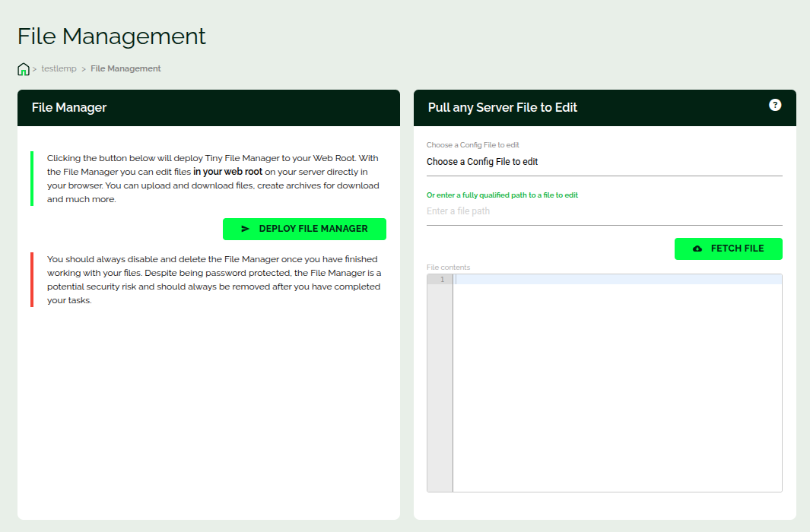Click the green 'Or enter a fully qualified path' label
Viewport: 810px width, 532px height.
tap(502, 195)
